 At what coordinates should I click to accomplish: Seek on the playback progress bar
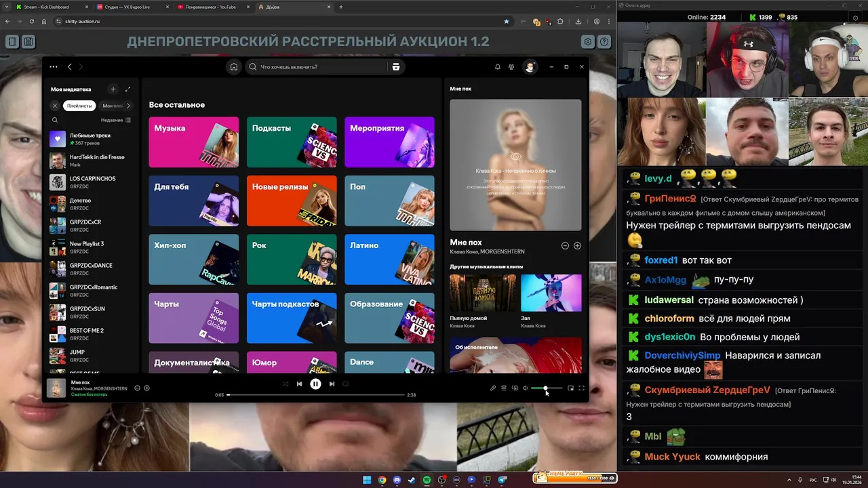pyautogui.click(x=315, y=394)
